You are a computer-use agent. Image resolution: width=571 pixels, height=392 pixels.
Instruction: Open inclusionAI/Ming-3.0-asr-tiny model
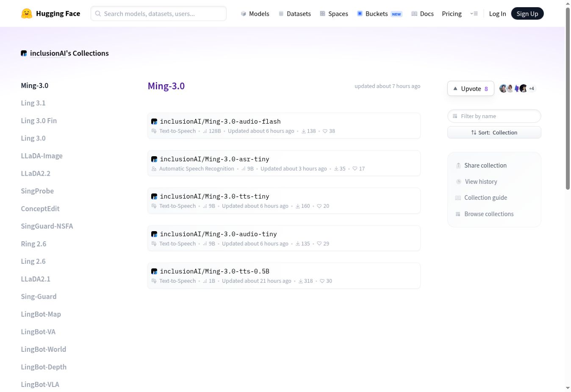(284, 163)
